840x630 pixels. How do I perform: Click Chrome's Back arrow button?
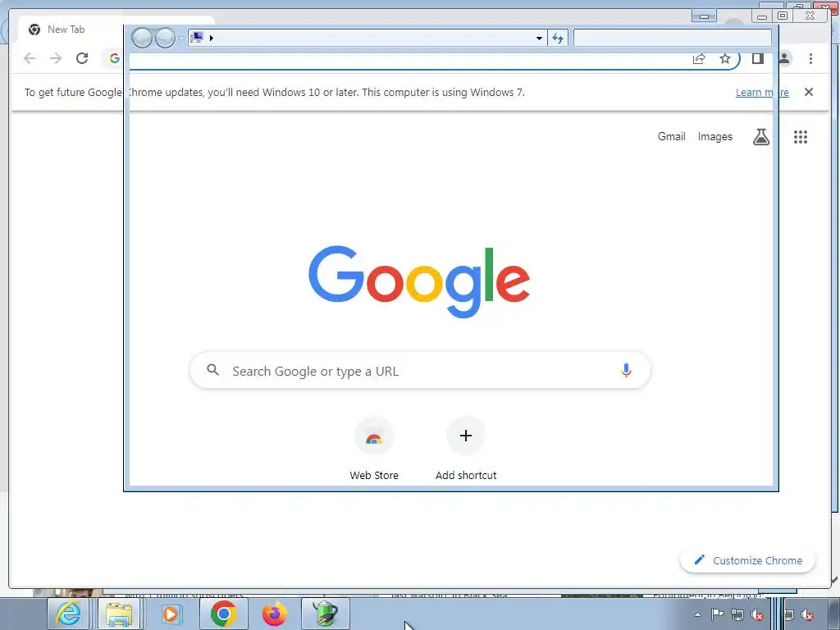coord(30,58)
